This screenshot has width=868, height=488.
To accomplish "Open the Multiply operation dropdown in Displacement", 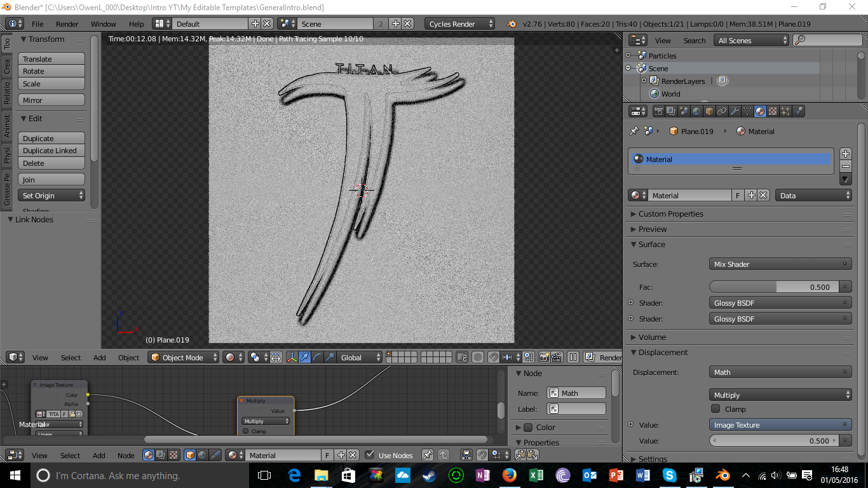I will [x=780, y=395].
